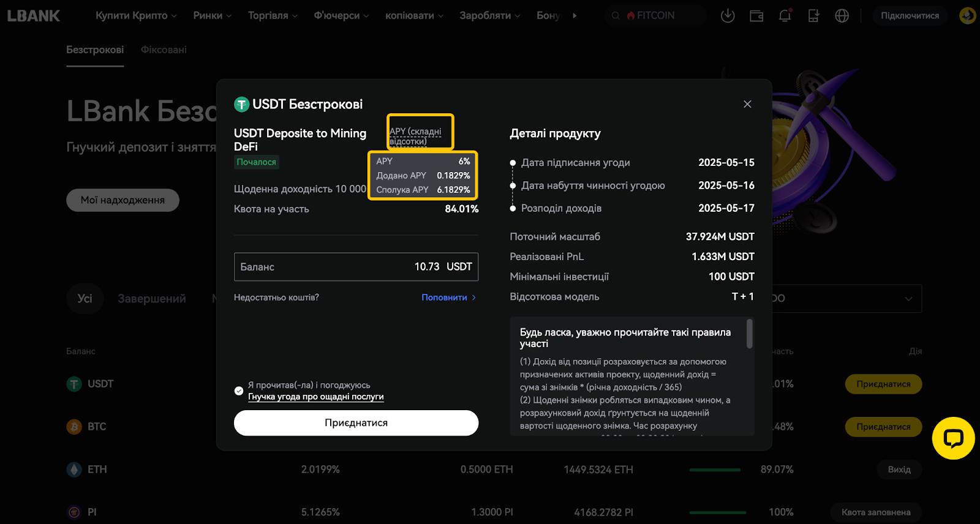Click the ETH coin icon in the table
Image resolution: width=980 pixels, height=524 pixels.
coord(74,470)
